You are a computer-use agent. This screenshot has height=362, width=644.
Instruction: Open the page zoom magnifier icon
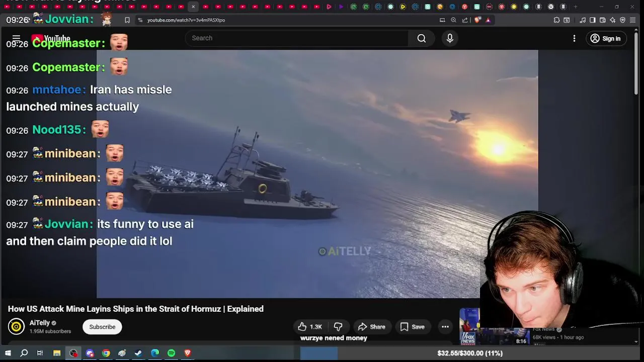click(453, 20)
